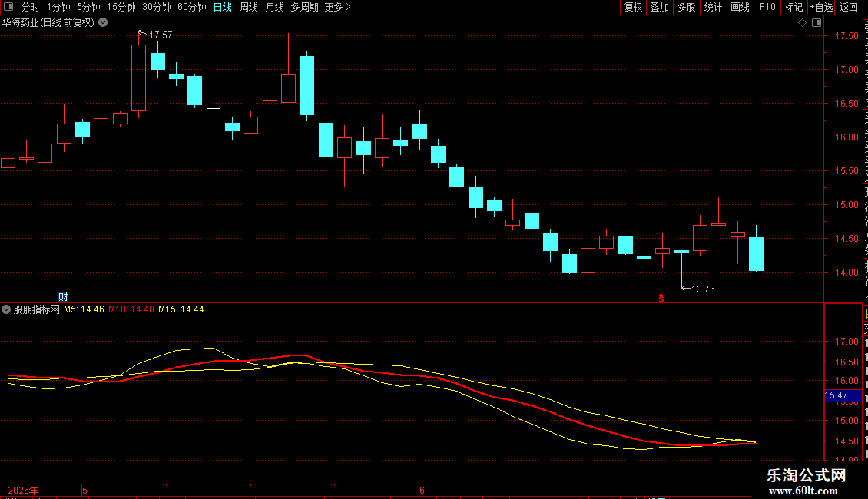The height and width of the screenshot is (499, 868).
Task: Switch to 日线 daily chart
Action: [x=223, y=7]
